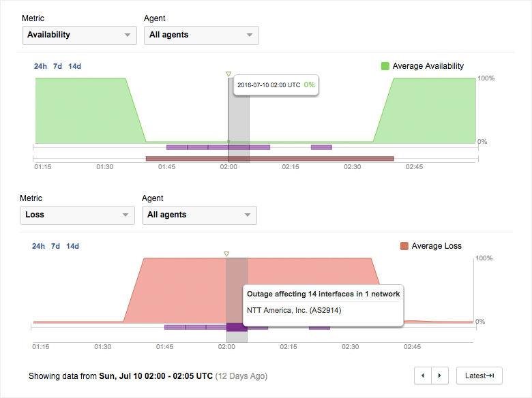This screenshot has height=398, width=532.
Task: Switch loss chart to 14d range
Action: pyautogui.click(x=73, y=246)
